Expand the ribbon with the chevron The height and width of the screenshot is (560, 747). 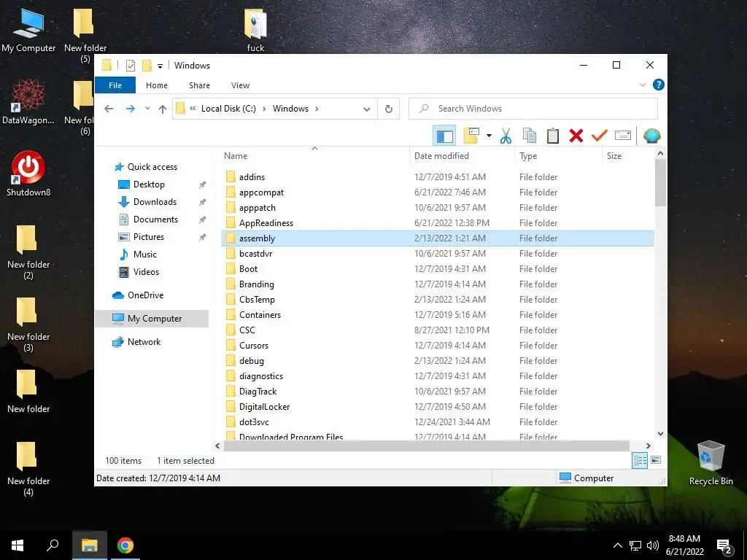pos(642,85)
